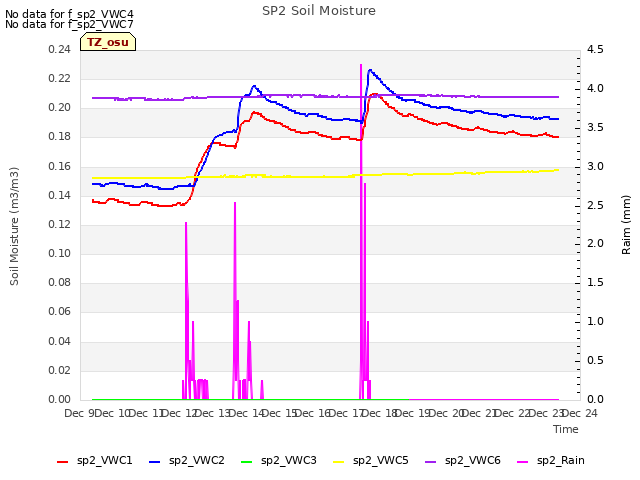
Task: Click the Dec 9 x-axis tick label
Action: pyautogui.click(x=80, y=413)
